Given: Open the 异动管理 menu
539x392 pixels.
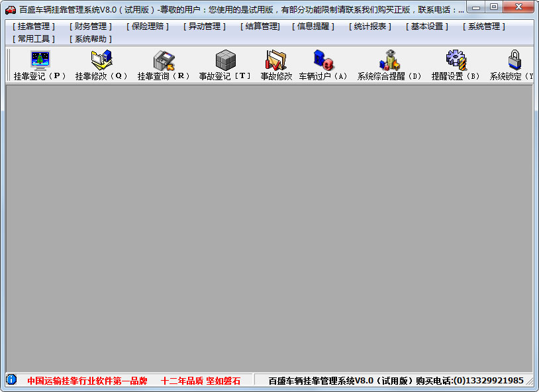Looking at the screenshot, I should tap(205, 26).
